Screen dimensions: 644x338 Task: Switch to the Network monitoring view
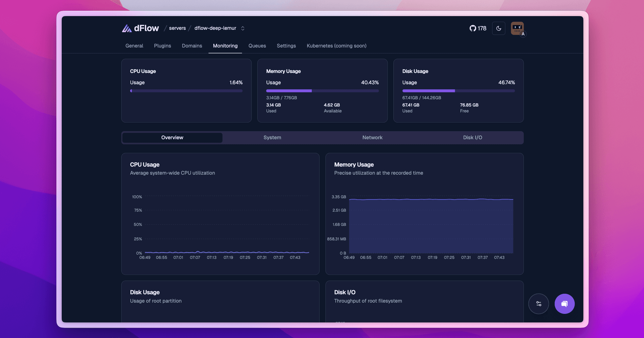[x=372, y=138]
